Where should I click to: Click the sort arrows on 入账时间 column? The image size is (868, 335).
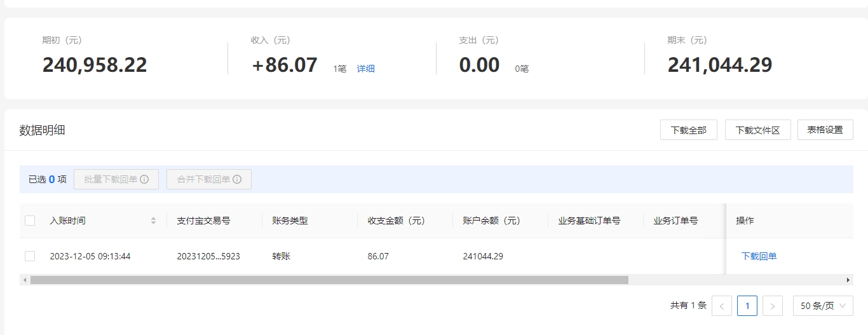[153, 221]
